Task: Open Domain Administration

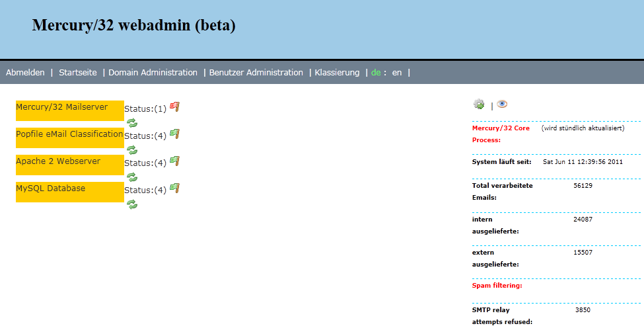Action: [153, 73]
